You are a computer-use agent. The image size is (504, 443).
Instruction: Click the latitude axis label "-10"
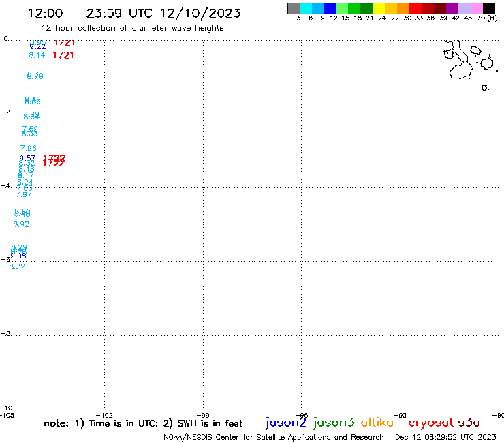click(6, 408)
